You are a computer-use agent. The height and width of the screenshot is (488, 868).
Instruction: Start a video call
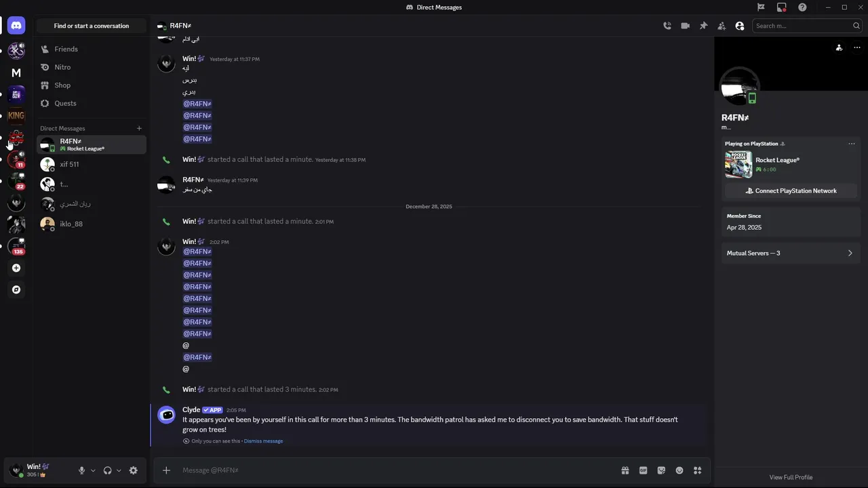(686, 26)
